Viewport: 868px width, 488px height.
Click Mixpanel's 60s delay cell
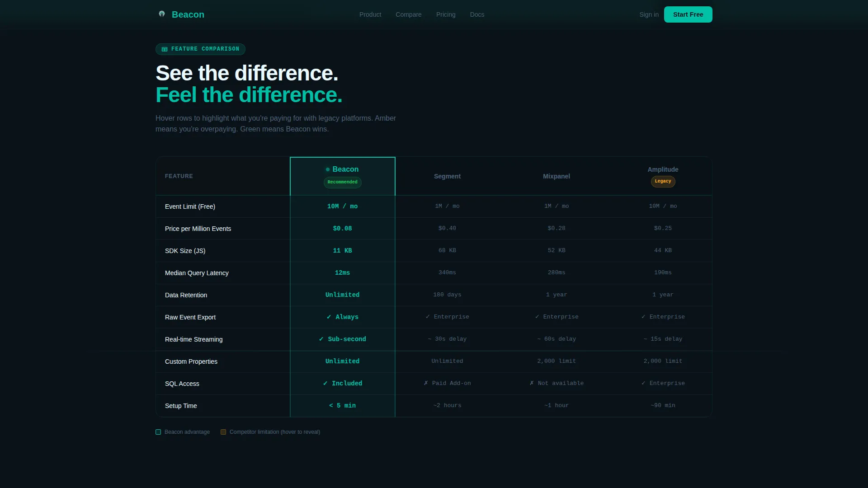pos(557,339)
